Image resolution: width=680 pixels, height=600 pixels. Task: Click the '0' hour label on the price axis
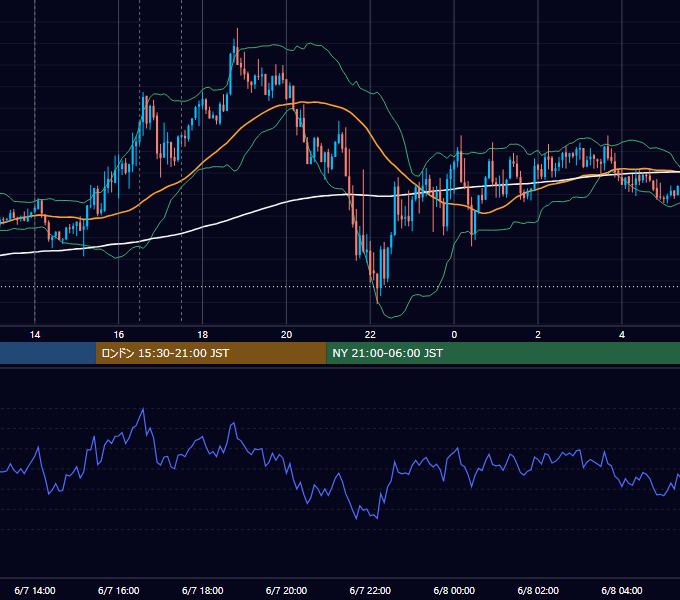[454, 335]
